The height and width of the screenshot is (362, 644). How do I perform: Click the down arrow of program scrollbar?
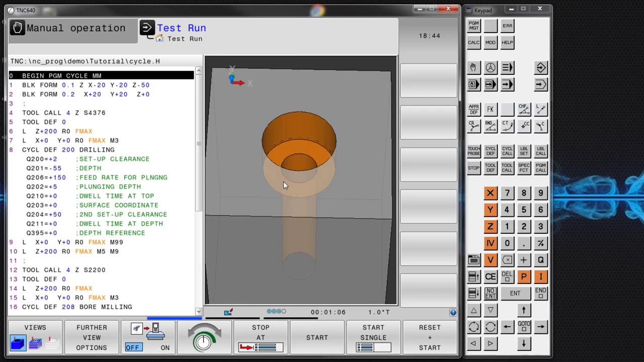pyautogui.click(x=198, y=312)
